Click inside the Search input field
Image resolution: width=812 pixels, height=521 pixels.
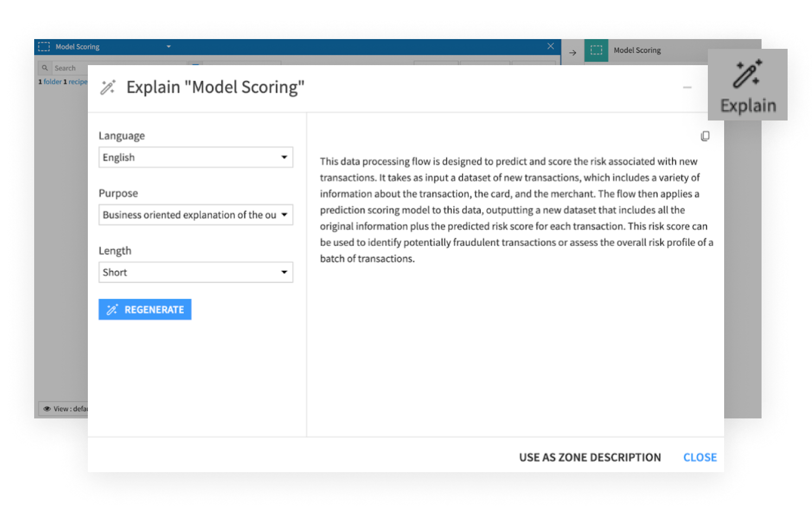coord(87,67)
